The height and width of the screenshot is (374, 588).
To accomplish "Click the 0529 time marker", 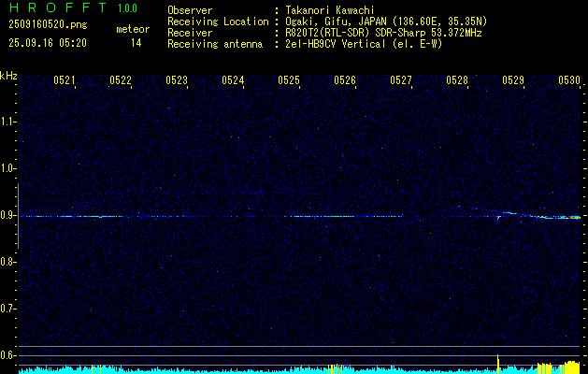I will click(x=512, y=79).
